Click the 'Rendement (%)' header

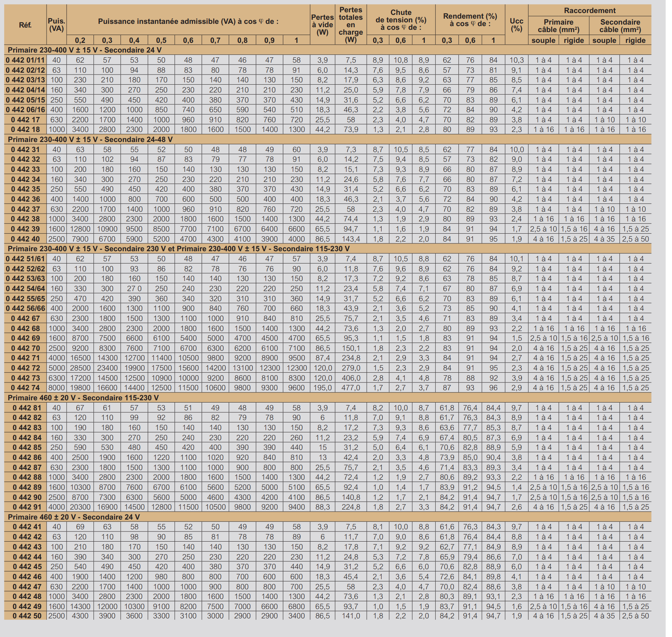point(470,20)
